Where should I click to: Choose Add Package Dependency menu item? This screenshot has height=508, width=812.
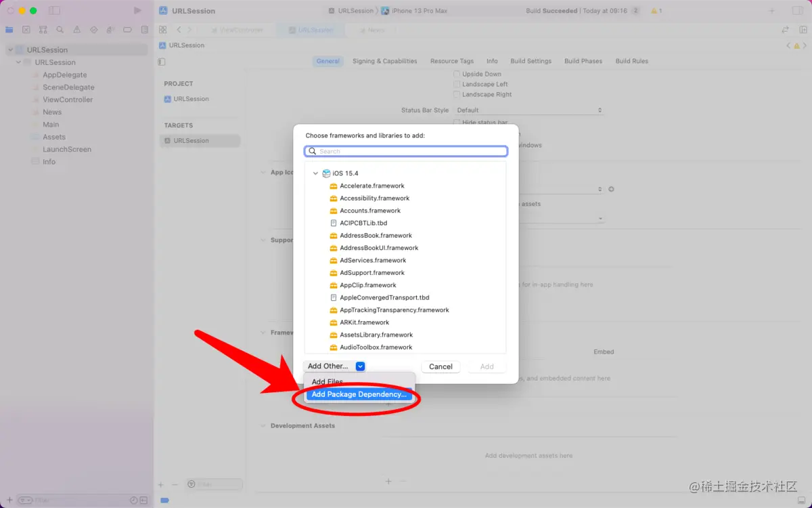coord(359,394)
